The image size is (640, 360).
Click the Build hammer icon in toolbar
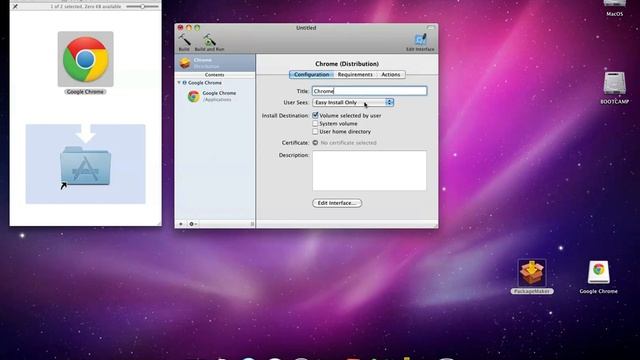pyautogui.click(x=184, y=40)
